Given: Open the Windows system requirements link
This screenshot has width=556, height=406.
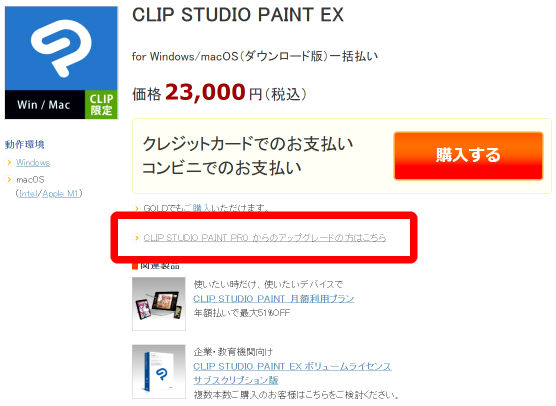Looking at the screenshot, I should click(33, 163).
